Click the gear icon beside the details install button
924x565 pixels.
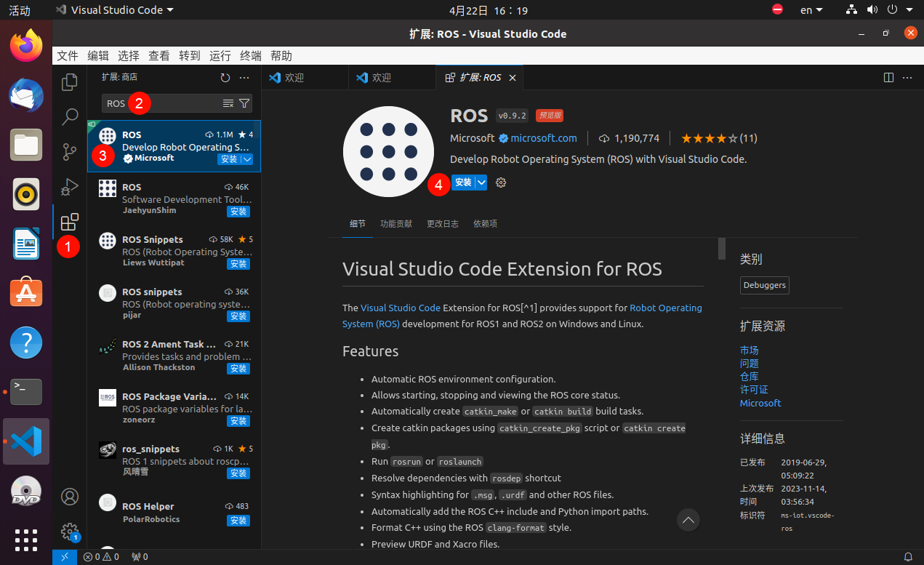click(x=501, y=183)
